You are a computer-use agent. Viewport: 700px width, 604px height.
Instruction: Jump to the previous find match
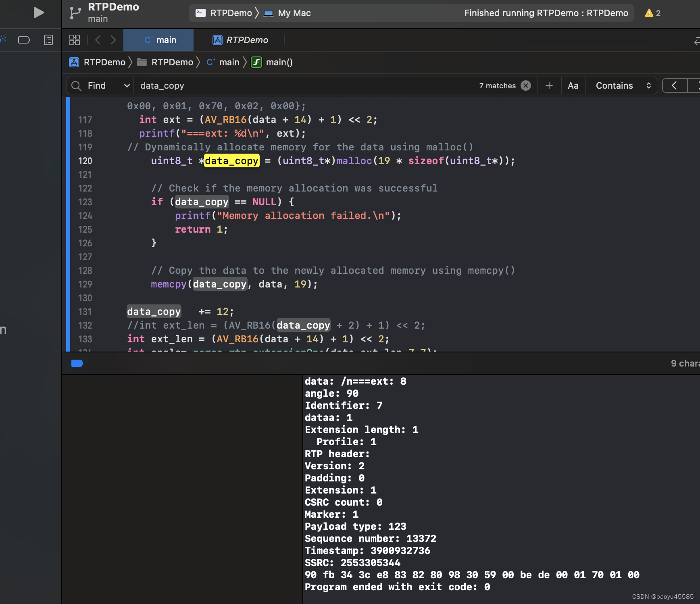(x=674, y=85)
